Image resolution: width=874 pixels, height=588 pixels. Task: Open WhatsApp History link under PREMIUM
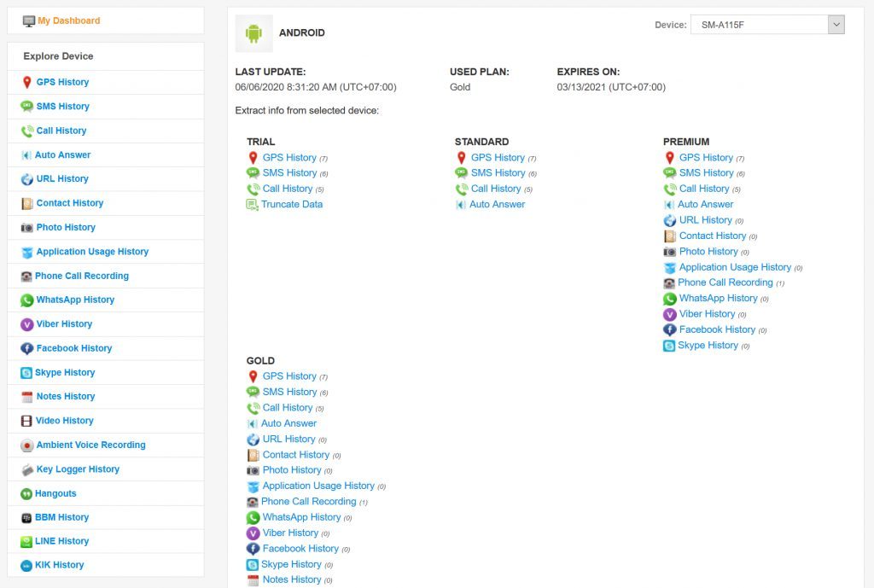(x=718, y=298)
